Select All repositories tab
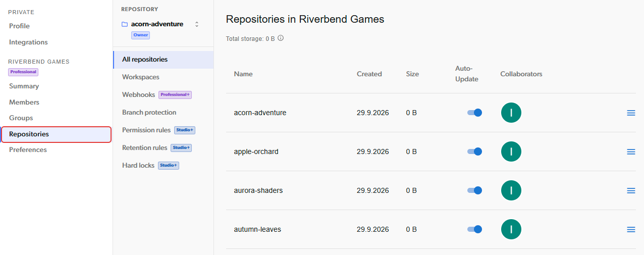The height and width of the screenshot is (255, 644). pos(164,59)
